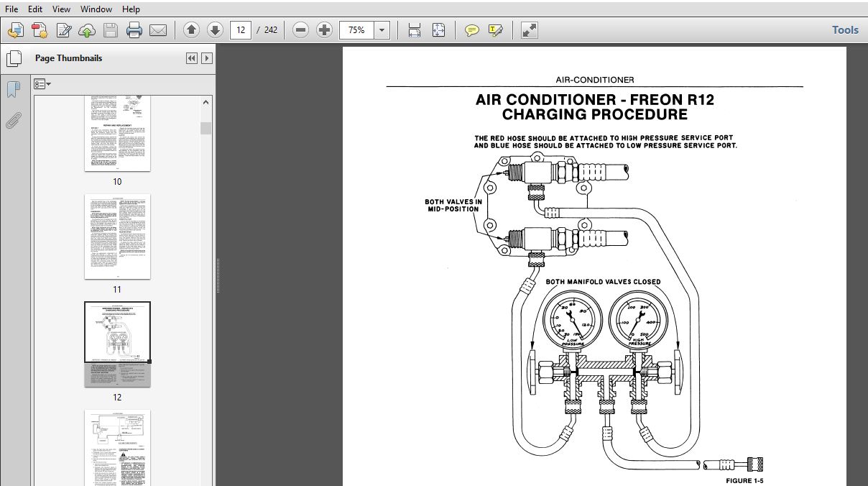The width and height of the screenshot is (868, 486).
Task: Select the page 10 thumbnail
Action: pos(118,133)
